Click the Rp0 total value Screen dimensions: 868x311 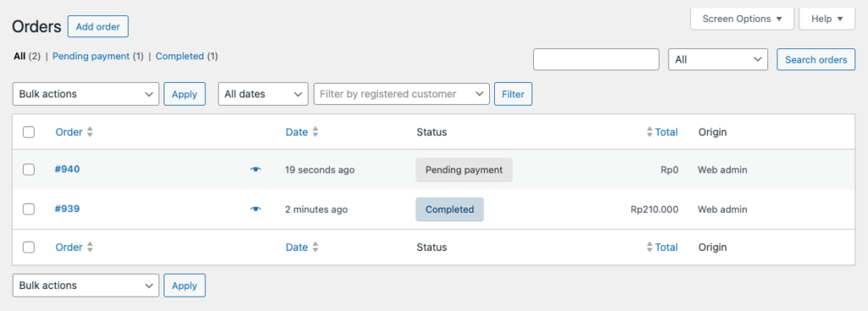670,169
